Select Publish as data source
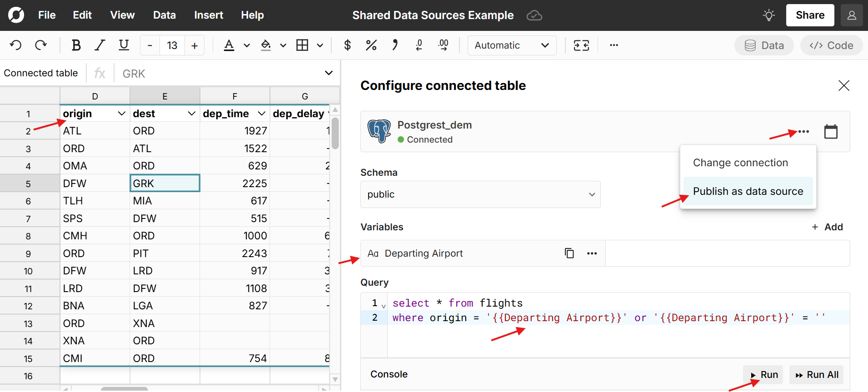The height and width of the screenshot is (392, 868). [x=748, y=191]
